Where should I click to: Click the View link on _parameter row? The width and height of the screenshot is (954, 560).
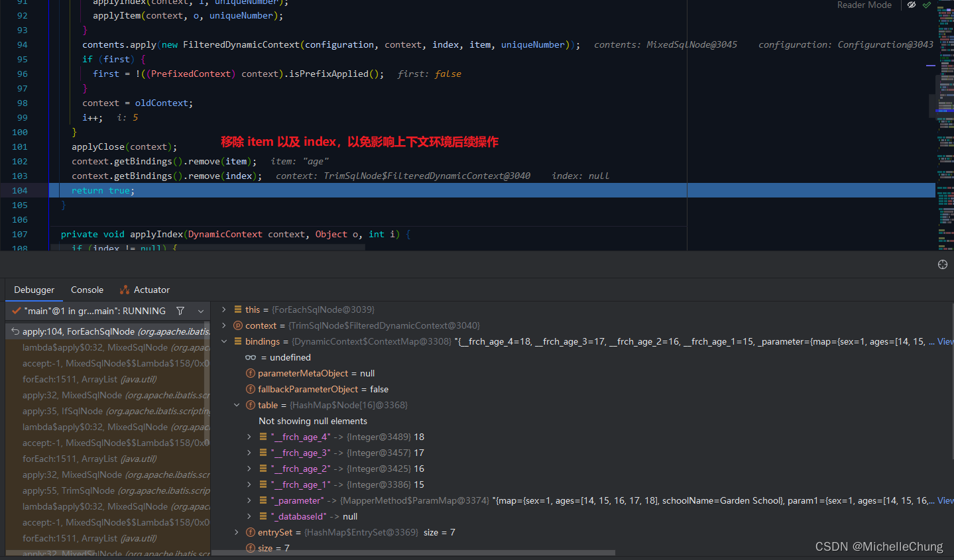click(945, 500)
